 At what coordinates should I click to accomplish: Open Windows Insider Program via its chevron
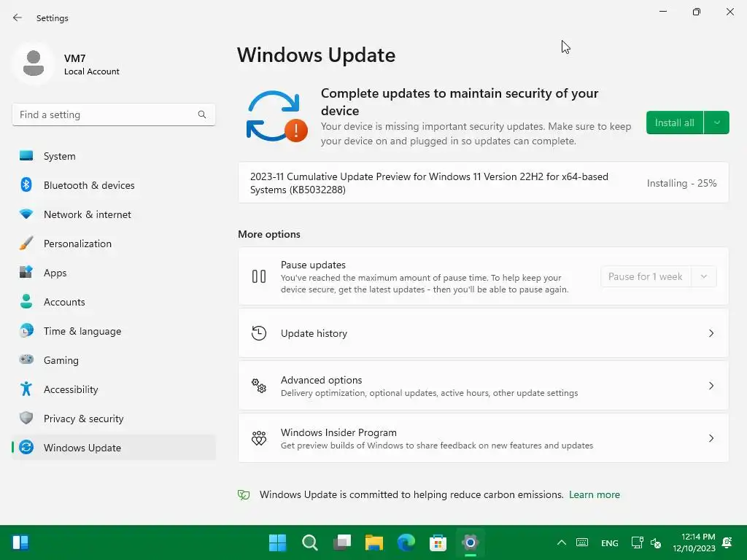point(711,438)
